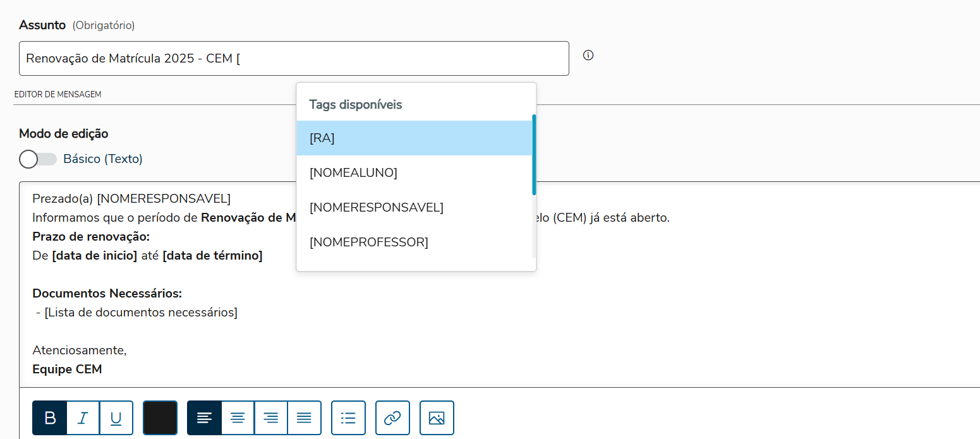
Task: Click the tags dropdown scrollbar
Action: [x=534, y=155]
